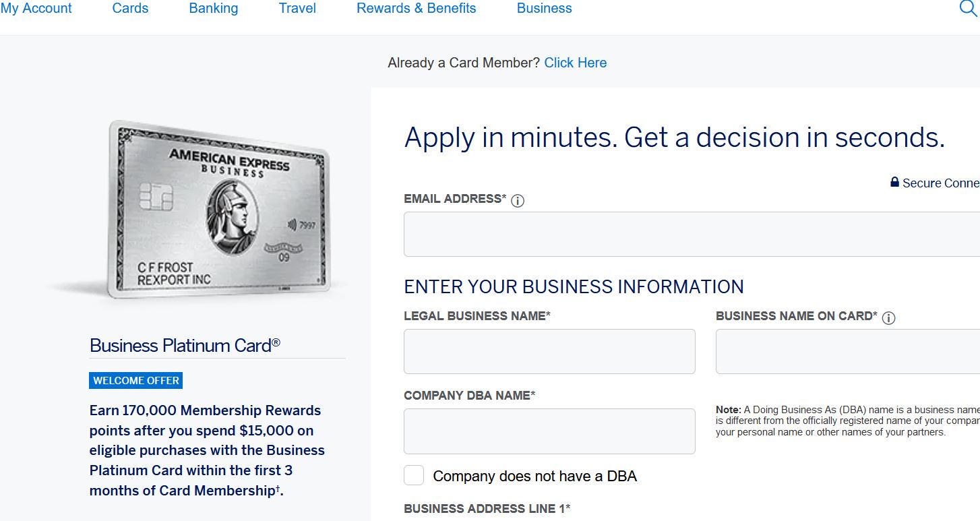Open the Cards menu

point(130,8)
